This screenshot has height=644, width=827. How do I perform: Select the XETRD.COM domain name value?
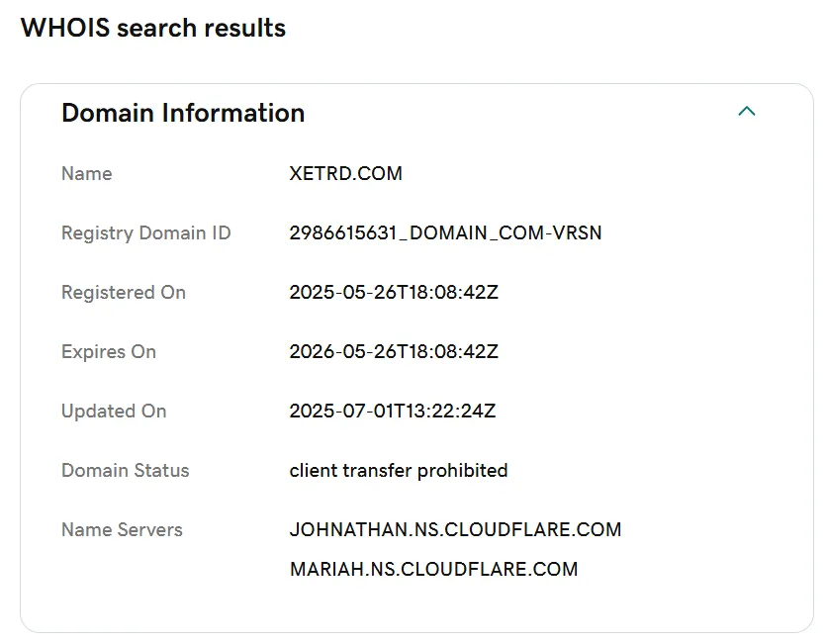[x=345, y=174]
